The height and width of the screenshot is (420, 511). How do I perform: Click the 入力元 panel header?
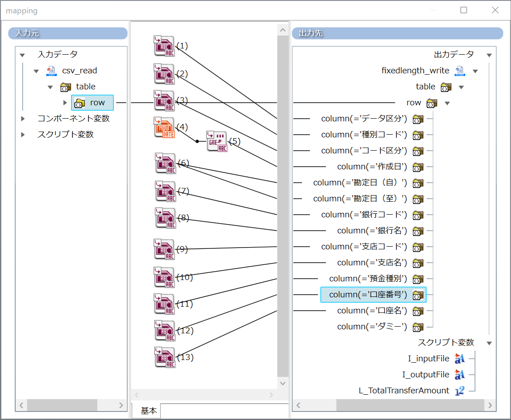coord(68,33)
